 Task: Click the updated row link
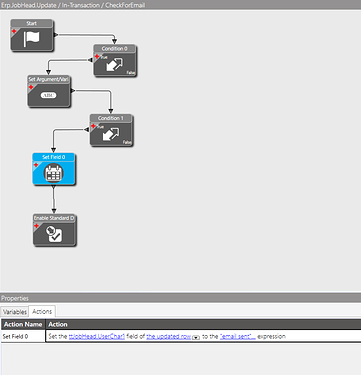pos(168,336)
